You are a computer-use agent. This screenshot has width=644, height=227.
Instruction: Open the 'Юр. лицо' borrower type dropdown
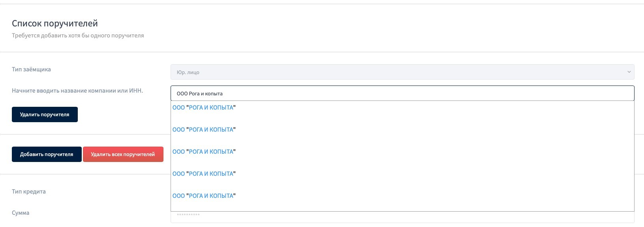(402, 72)
